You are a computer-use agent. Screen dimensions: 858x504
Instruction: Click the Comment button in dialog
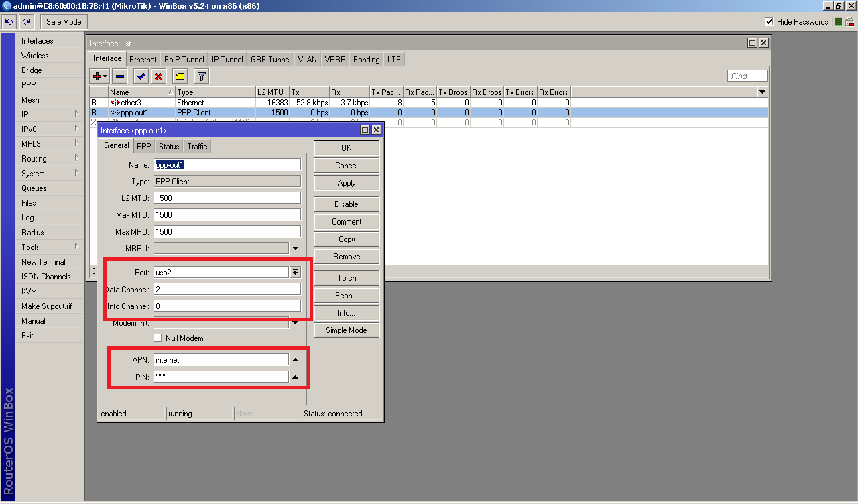(346, 222)
